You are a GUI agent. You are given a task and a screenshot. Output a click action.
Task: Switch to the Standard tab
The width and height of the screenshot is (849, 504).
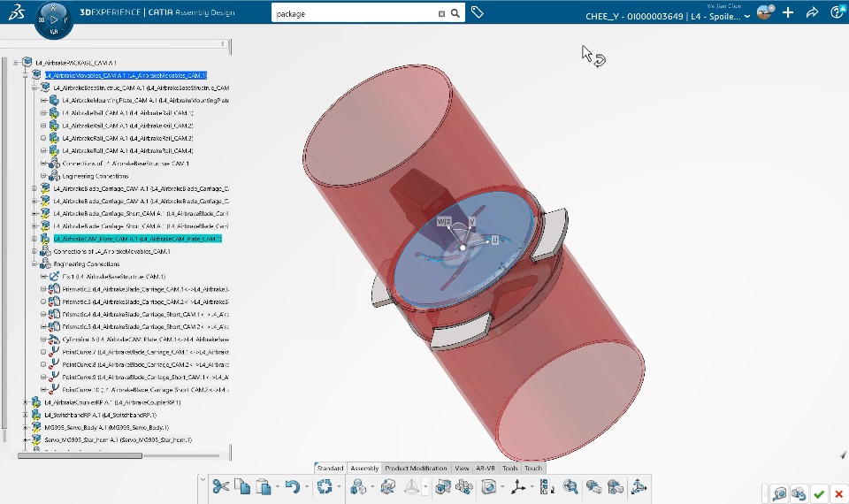[x=330, y=469]
